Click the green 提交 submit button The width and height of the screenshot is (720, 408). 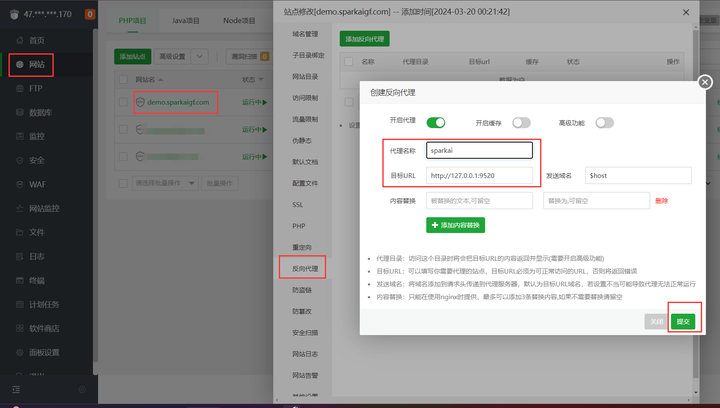683,321
